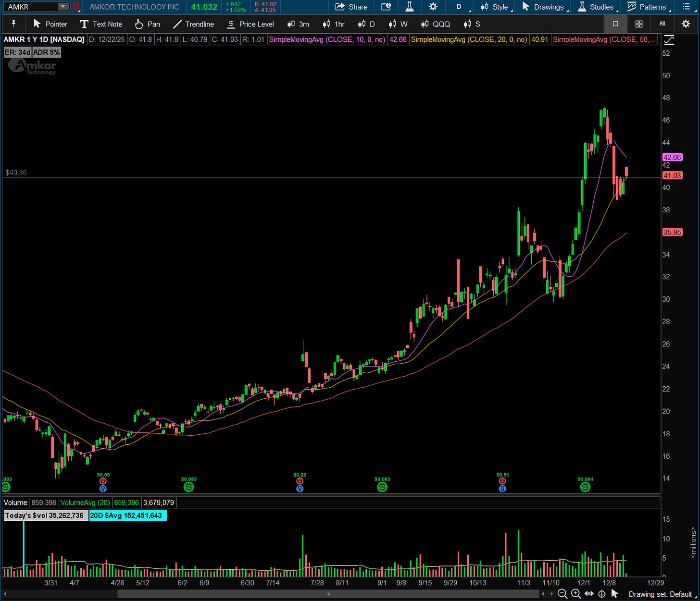Open the Style menu

coord(495,7)
